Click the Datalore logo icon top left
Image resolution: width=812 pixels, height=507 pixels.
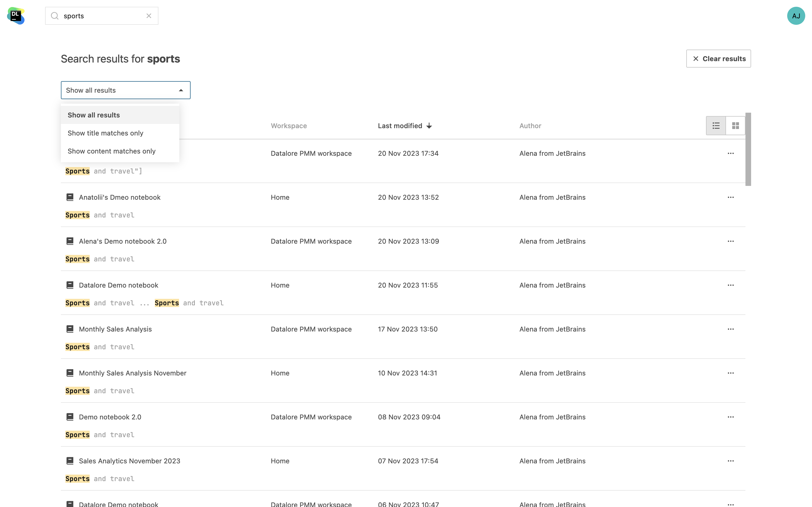(16, 15)
